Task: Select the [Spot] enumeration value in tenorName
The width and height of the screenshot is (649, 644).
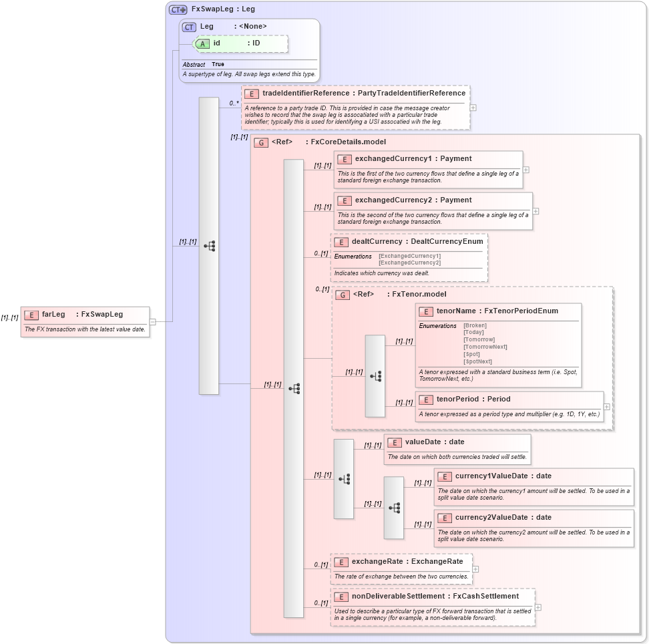Action: (471, 354)
